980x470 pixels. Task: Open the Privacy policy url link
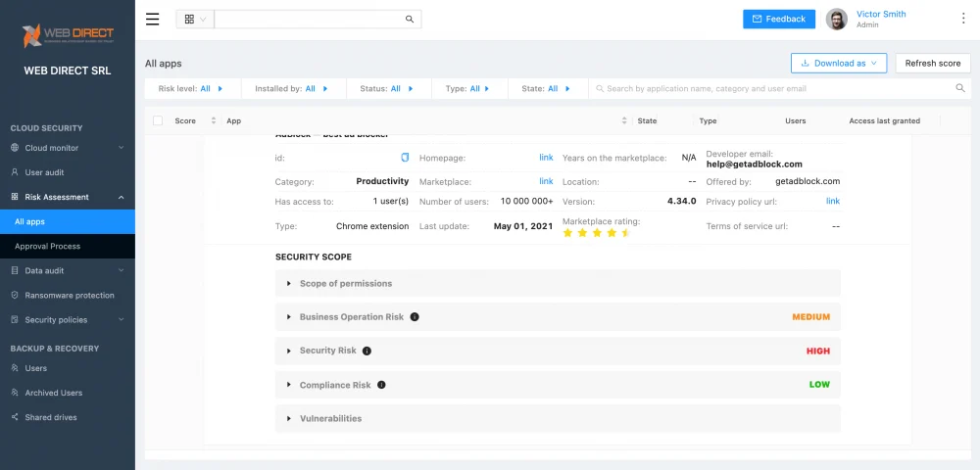coord(833,201)
